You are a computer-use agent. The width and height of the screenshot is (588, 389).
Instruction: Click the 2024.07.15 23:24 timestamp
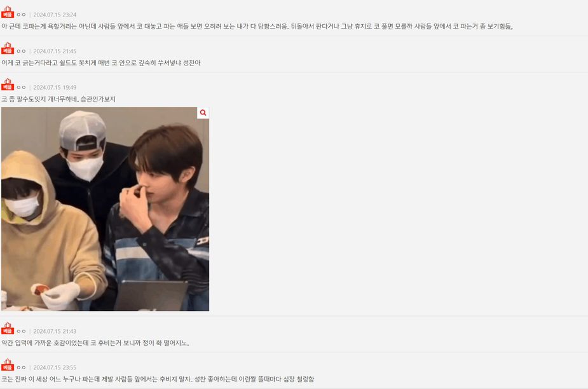click(55, 15)
